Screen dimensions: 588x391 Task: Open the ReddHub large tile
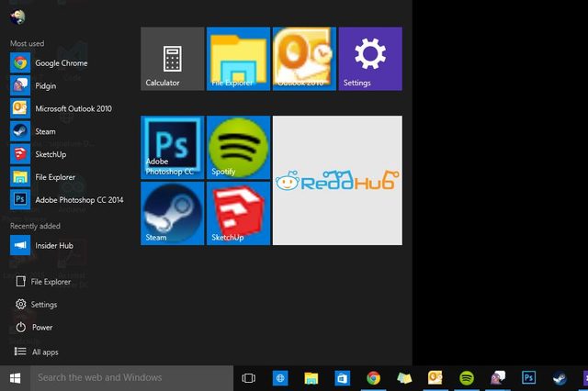coord(337,181)
